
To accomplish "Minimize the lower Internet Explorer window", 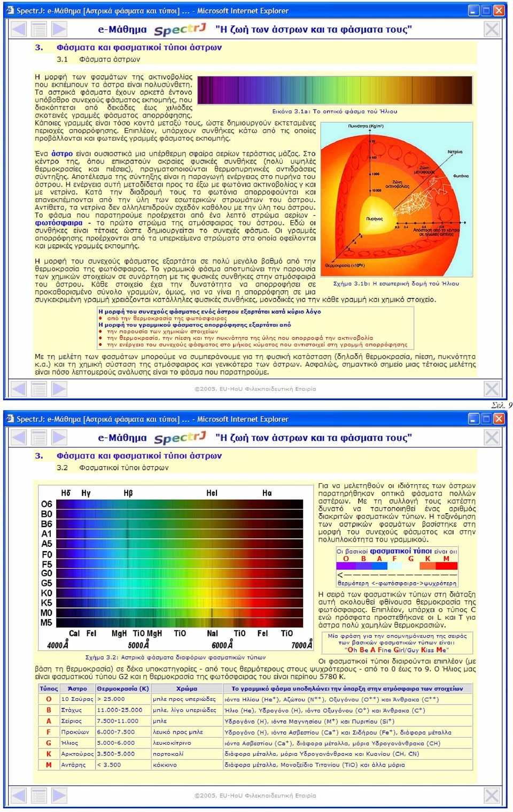I will (x=473, y=419).
